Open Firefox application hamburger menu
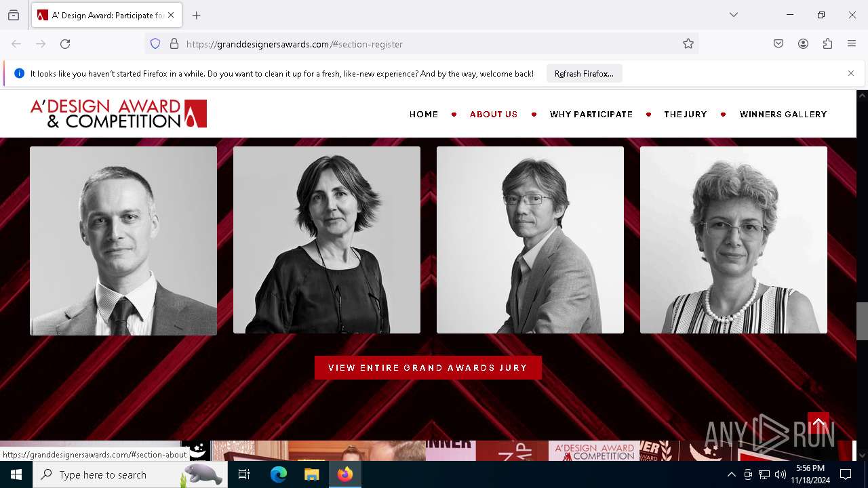The width and height of the screenshot is (868, 488). click(852, 44)
